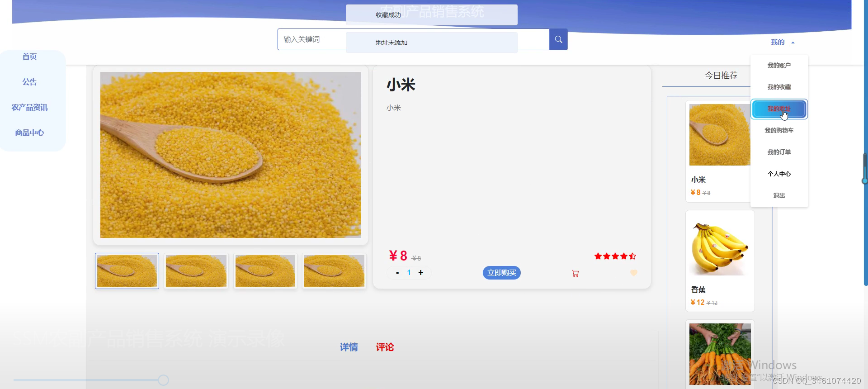Select the fourth millet thumbnail

[x=334, y=271]
